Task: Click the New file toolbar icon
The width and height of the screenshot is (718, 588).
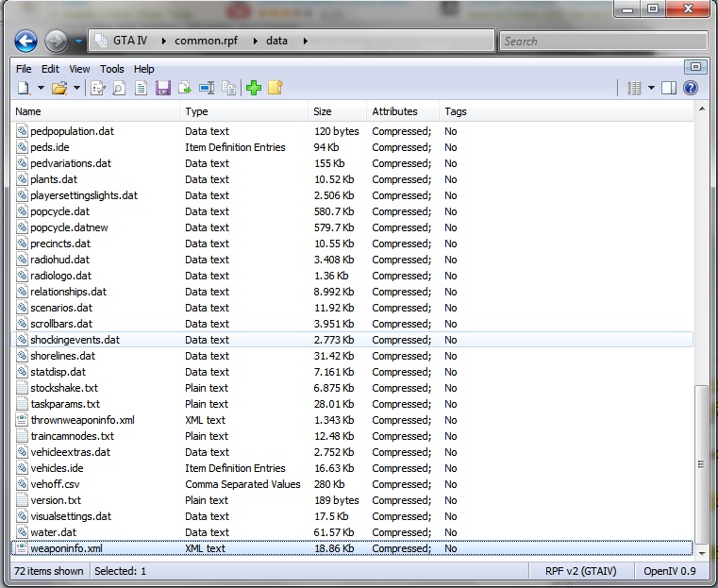Action: coord(24,88)
